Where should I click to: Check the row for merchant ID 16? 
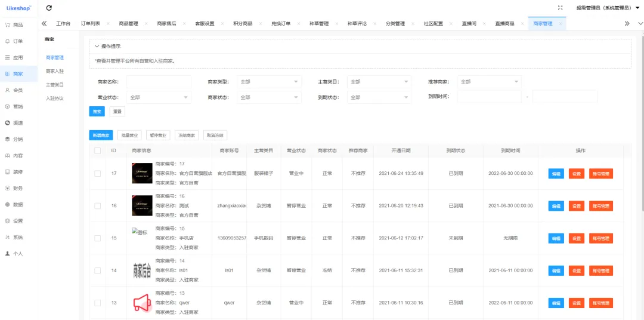(97, 205)
